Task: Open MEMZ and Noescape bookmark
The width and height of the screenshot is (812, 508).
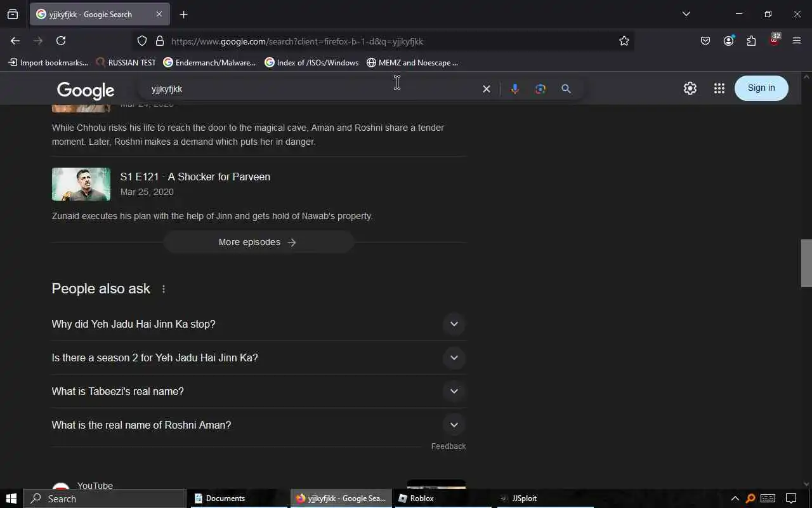Action: click(412, 62)
